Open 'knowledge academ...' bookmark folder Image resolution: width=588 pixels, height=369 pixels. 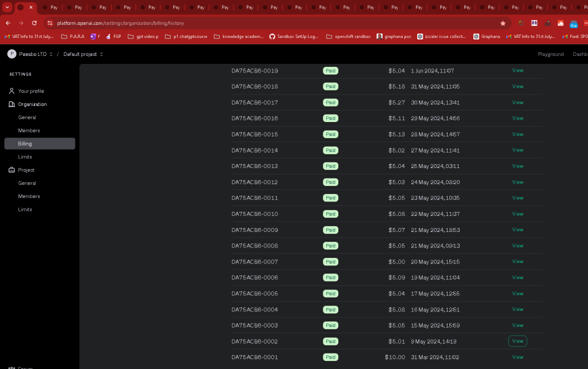(239, 36)
